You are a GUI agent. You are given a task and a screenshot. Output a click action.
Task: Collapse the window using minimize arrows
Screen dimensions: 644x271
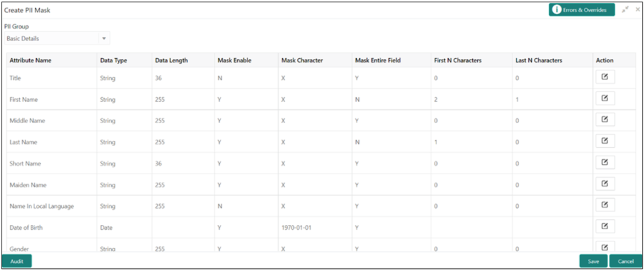(626, 10)
